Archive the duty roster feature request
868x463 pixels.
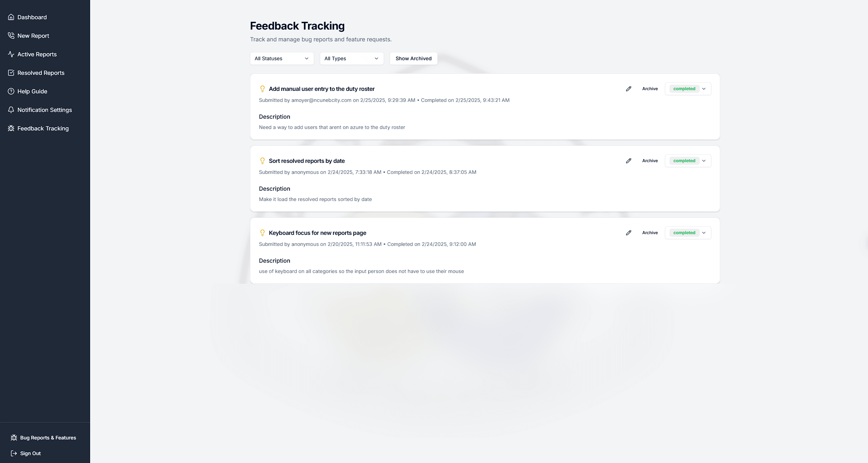coord(650,89)
